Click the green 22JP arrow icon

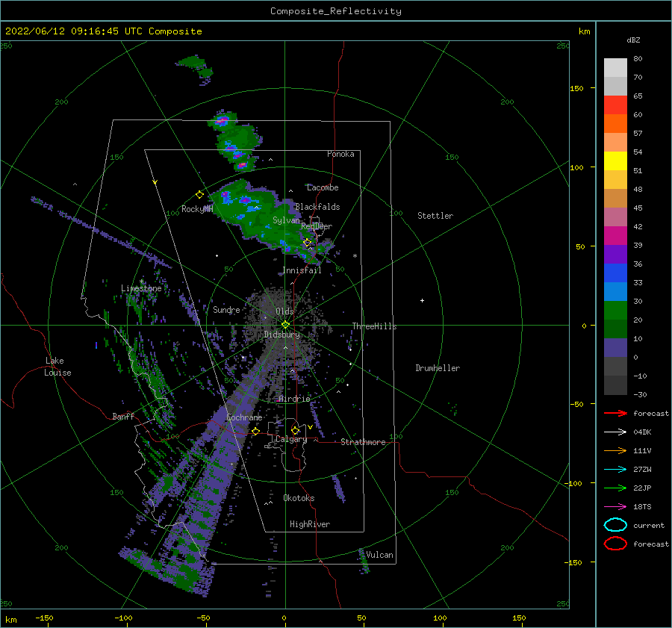(x=615, y=488)
